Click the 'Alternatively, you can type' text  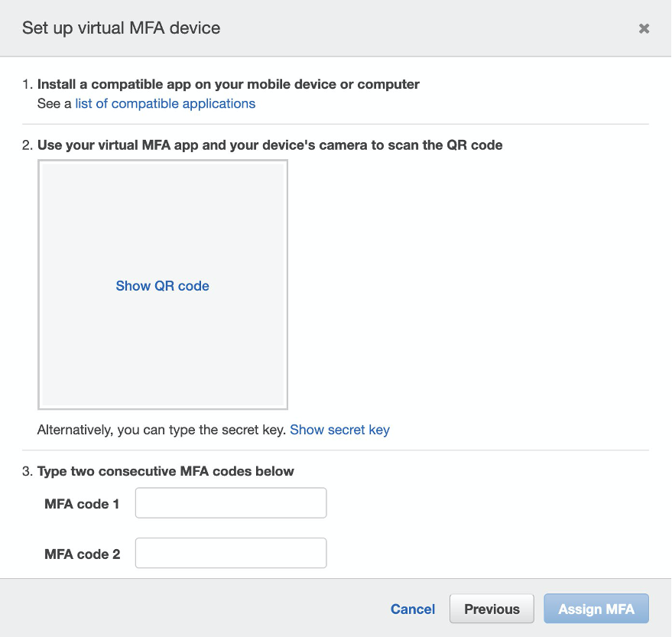pyautogui.click(x=161, y=430)
